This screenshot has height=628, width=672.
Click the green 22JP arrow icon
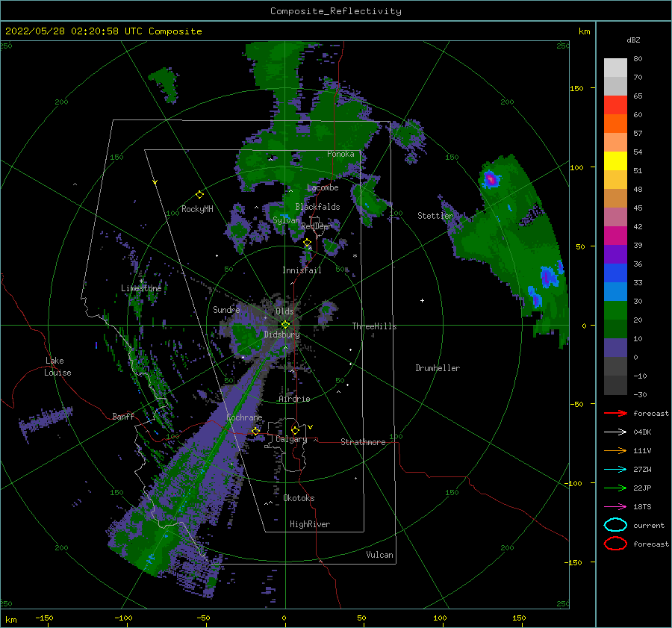coord(615,488)
